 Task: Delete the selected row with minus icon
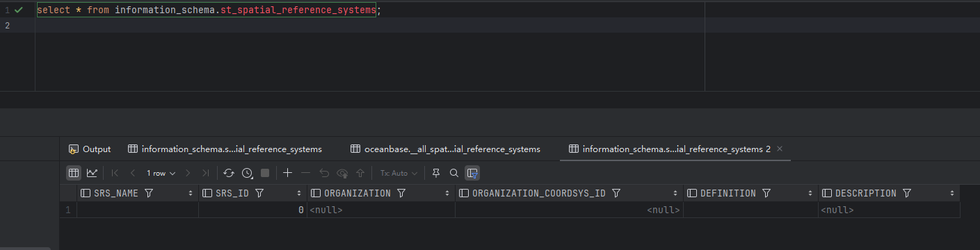tap(305, 173)
